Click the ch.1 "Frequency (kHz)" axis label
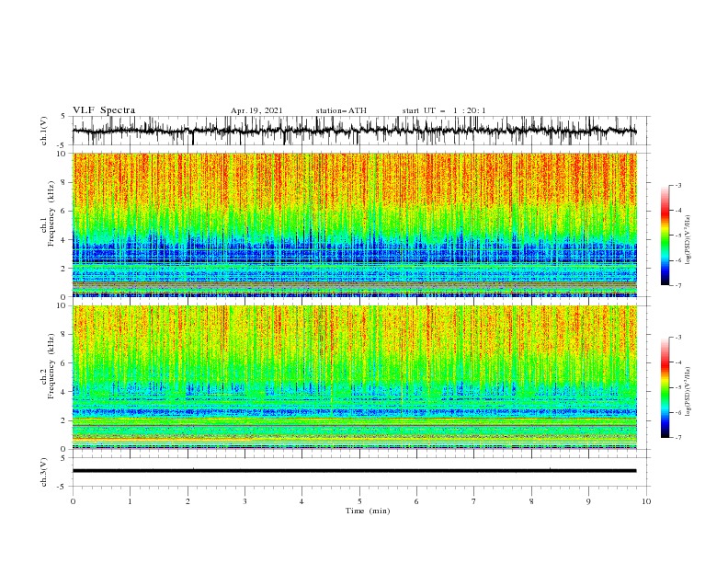Image resolution: width=728 pixels, height=563 pixels. [51, 214]
